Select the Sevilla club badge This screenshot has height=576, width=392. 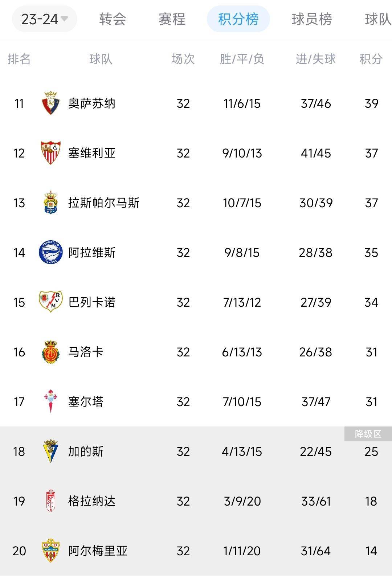(51, 153)
